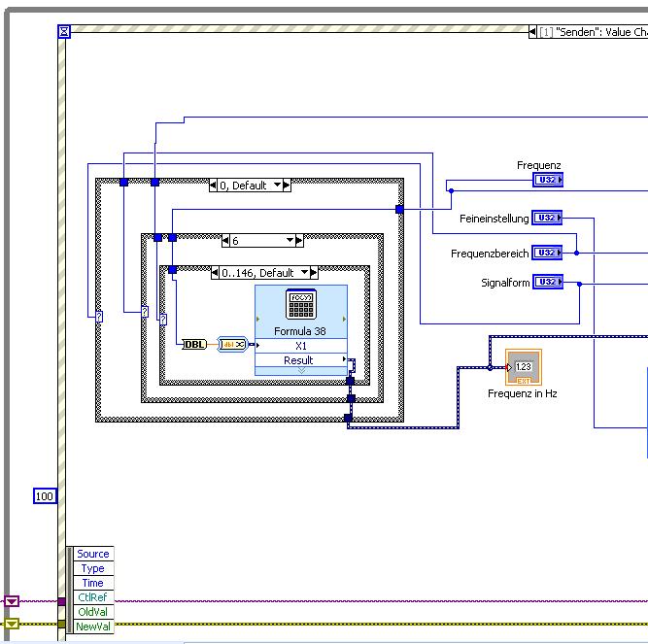The width and height of the screenshot is (648, 644).
Task: Click the 100 timeout constant
Action: tap(45, 496)
